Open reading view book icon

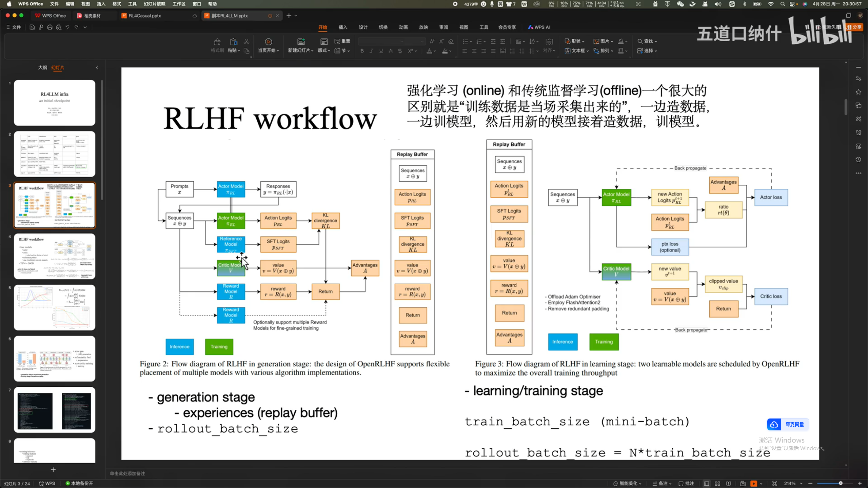pyautogui.click(x=728, y=484)
